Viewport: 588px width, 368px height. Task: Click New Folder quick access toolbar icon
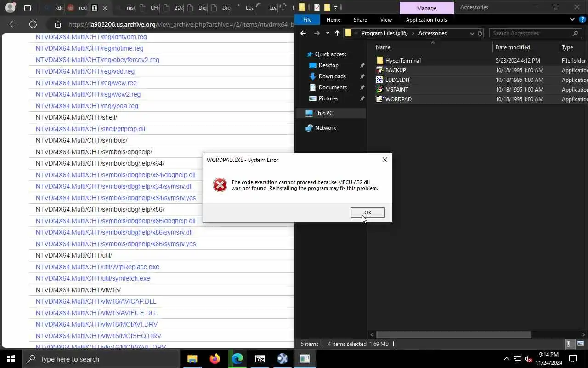click(x=327, y=7)
